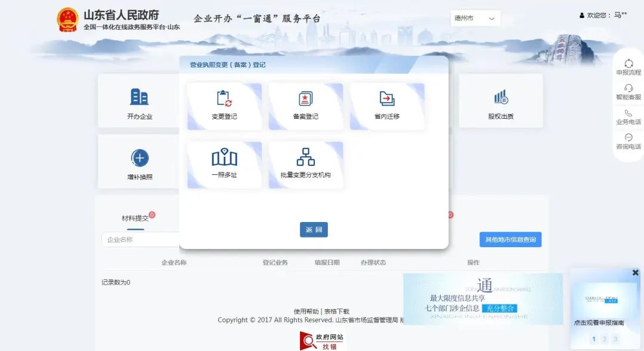Open 智能客服 smart support icon

tap(628, 91)
